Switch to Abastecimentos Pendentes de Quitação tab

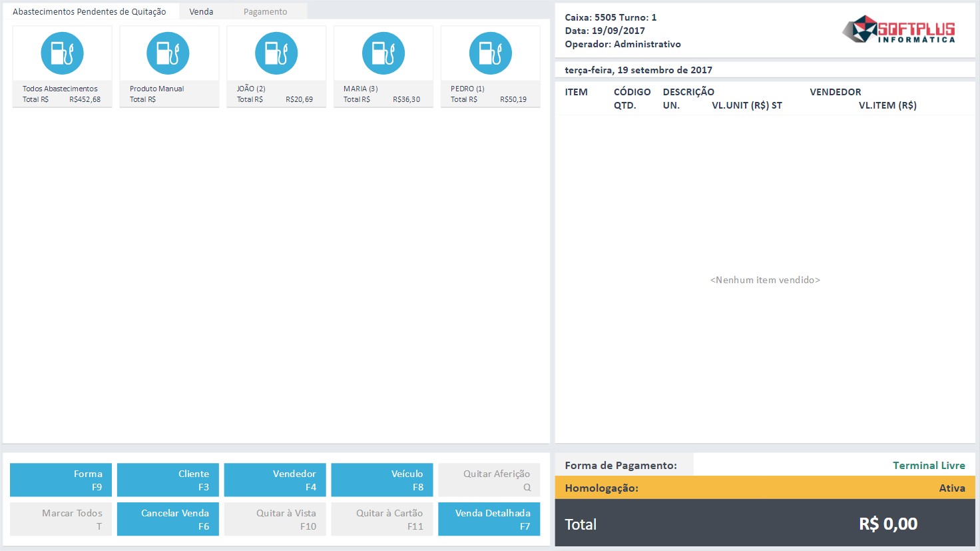[89, 11]
